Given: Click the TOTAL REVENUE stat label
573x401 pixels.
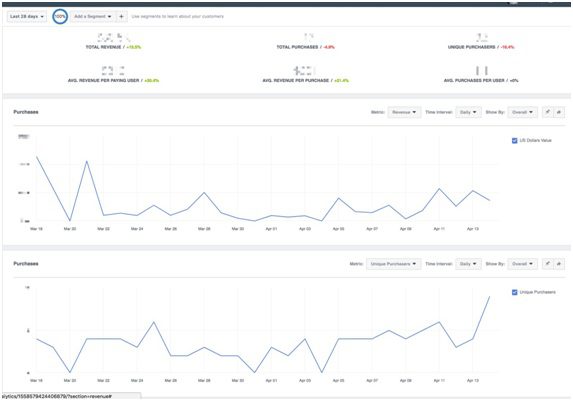Looking at the screenshot, I should [103, 47].
